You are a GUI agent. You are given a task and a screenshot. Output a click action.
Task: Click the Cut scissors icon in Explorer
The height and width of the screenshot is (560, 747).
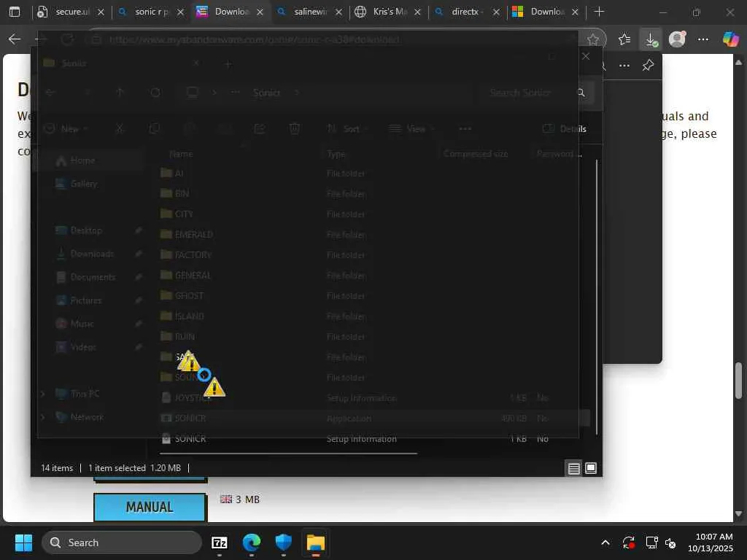tap(120, 128)
